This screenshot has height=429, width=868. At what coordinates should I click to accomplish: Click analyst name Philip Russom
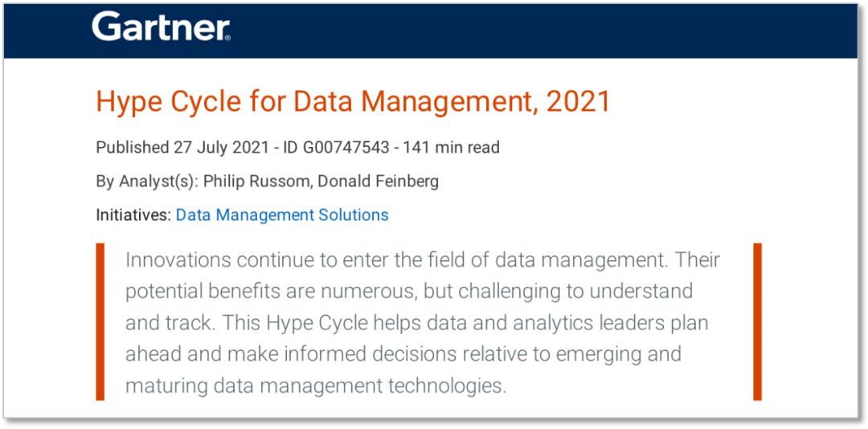[x=255, y=181]
